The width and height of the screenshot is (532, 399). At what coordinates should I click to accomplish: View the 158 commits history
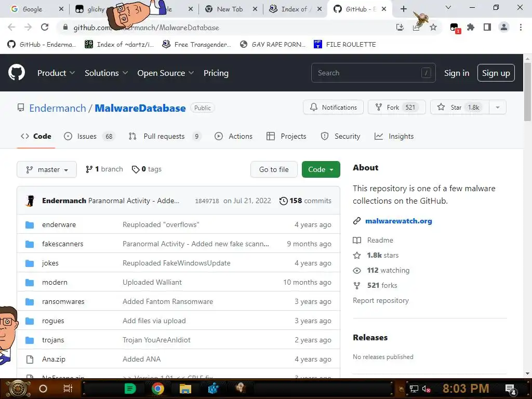coord(305,201)
